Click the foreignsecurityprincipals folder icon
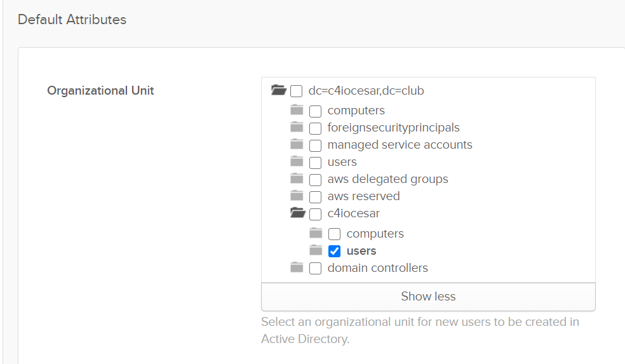 click(x=297, y=127)
